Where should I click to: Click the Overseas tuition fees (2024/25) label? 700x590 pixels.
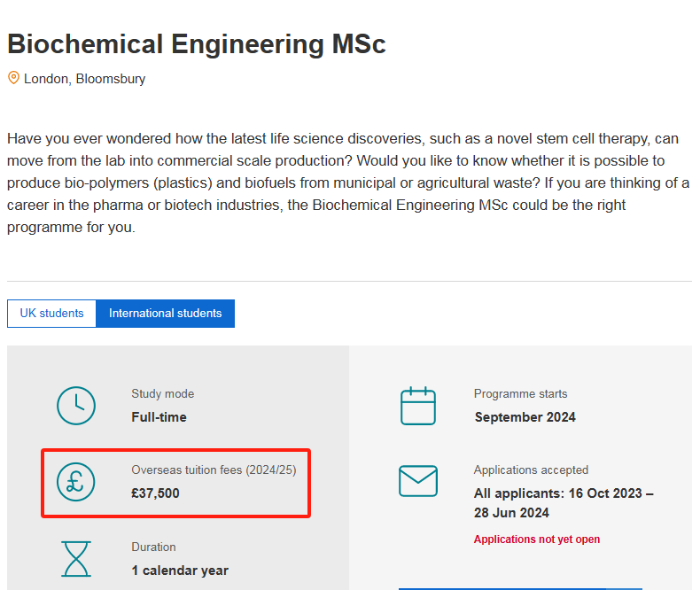[x=214, y=470]
